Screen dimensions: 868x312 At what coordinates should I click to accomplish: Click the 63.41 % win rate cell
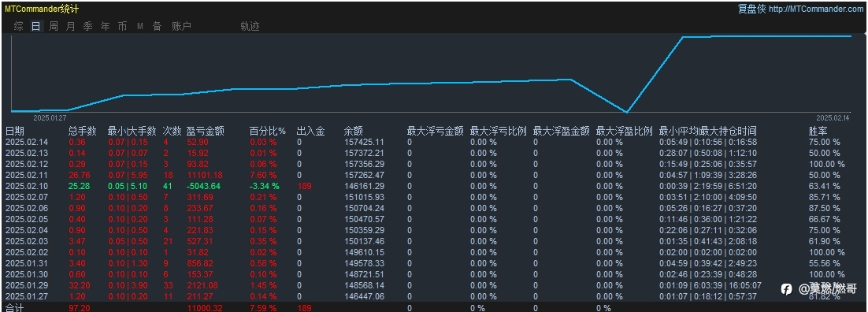824,186
